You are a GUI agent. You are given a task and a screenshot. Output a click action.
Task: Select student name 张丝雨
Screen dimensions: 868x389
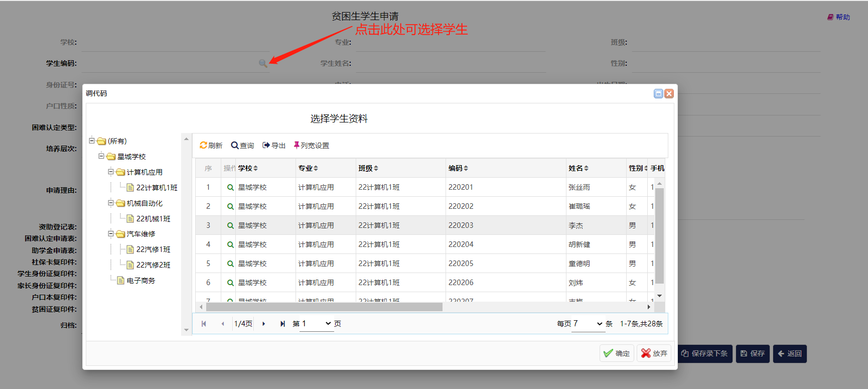click(x=579, y=187)
